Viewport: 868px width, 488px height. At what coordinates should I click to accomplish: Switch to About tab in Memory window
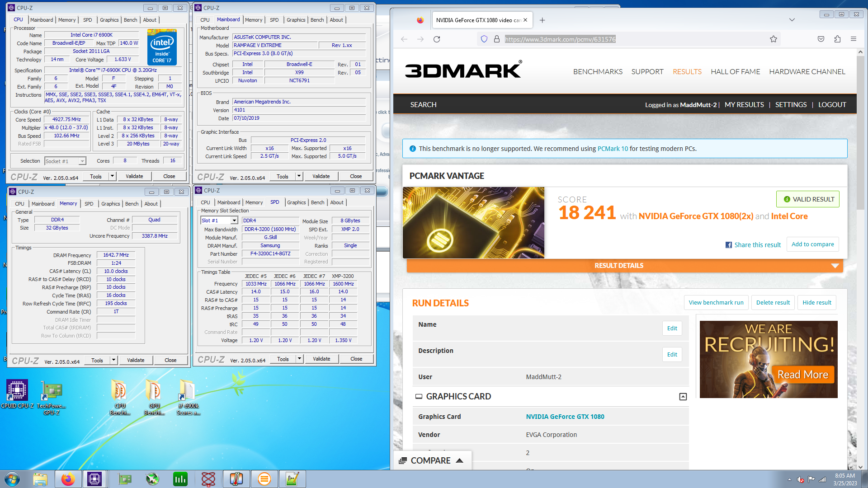pos(151,204)
